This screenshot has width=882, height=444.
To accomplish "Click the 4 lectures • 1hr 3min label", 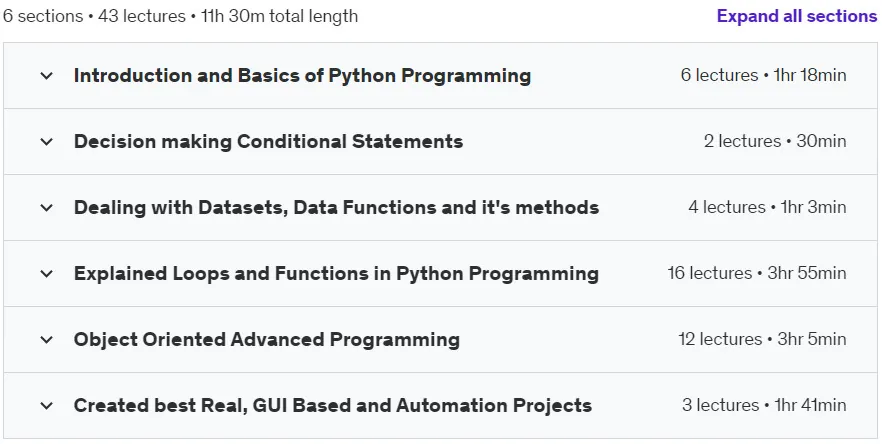I will tap(767, 207).
